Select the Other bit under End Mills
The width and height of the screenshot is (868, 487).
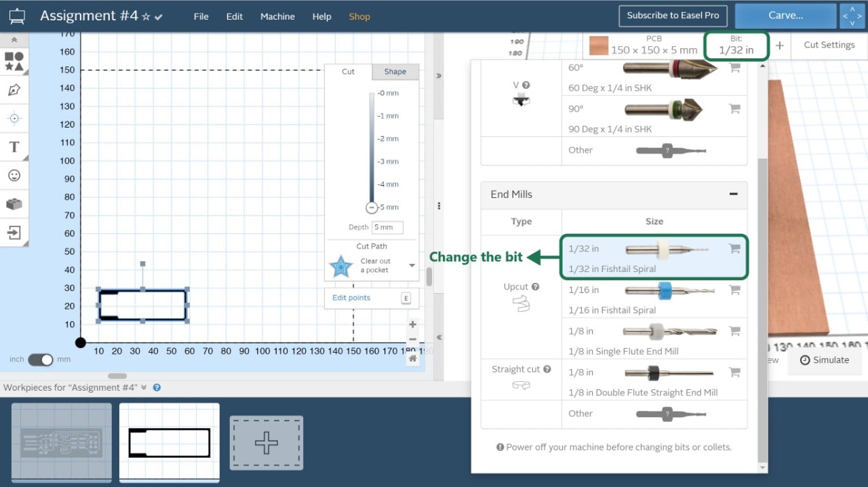pyautogui.click(x=654, y=414)
